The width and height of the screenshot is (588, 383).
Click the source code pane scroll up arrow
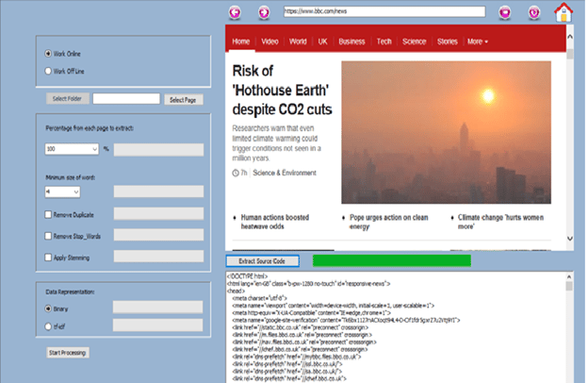569,276
